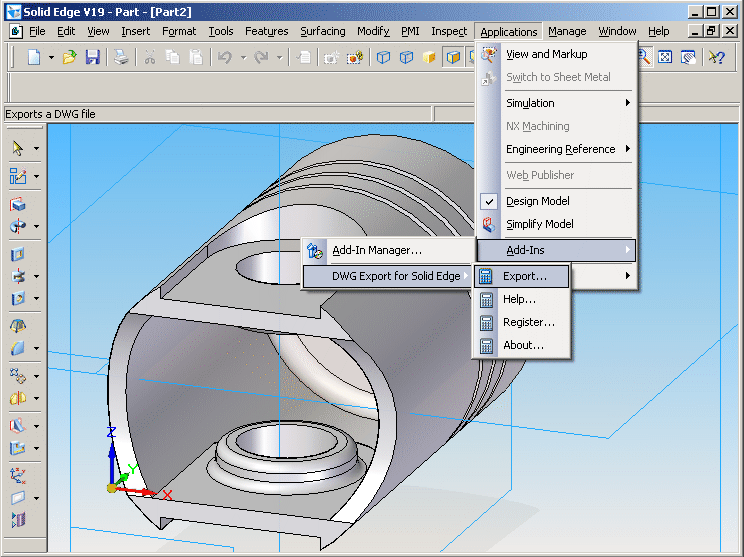Click the Protrusion feature icon
The width and height of the screenshot is (744, 557).
[18, 205]
